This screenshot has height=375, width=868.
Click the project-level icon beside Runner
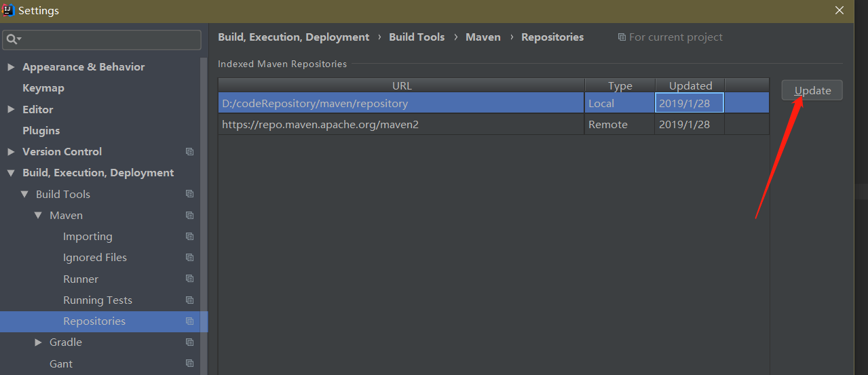189,279
